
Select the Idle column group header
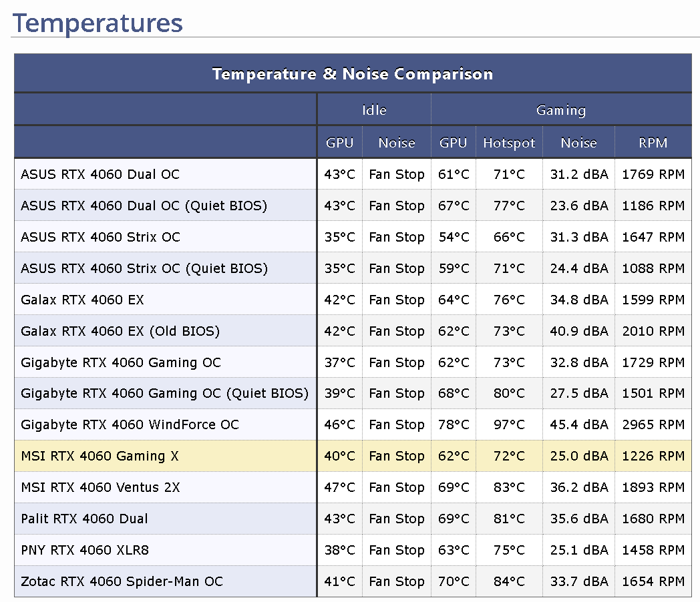374,110
